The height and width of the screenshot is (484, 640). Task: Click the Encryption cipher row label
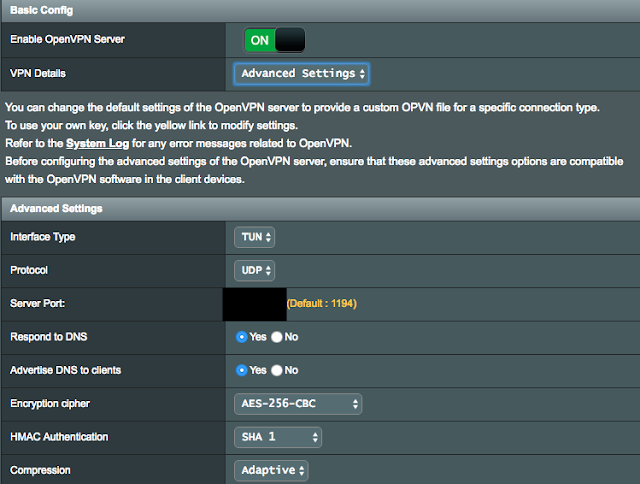coord(56,404)
